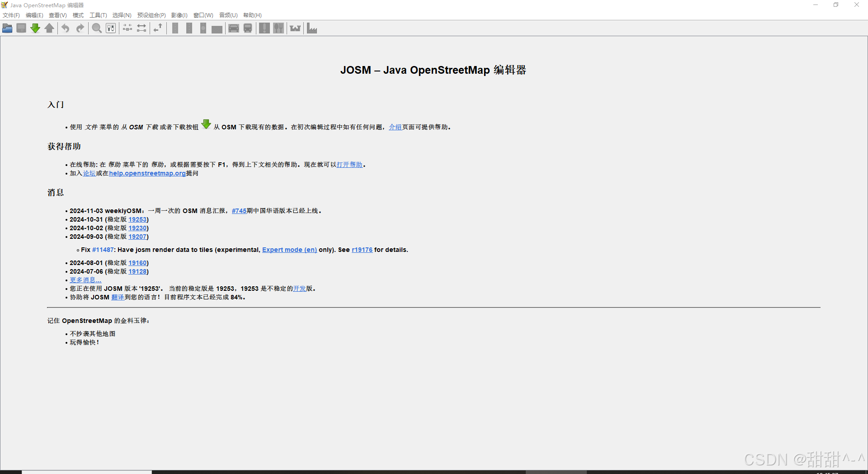The image size is (868, 474).
Task: Open the 工具(T) menu
Action: [x=98, y=15]
